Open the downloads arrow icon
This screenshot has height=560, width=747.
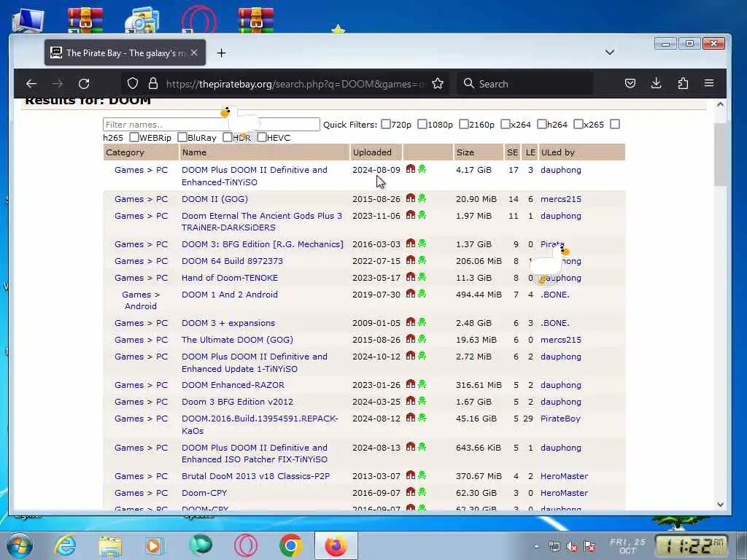pos(656,84)
